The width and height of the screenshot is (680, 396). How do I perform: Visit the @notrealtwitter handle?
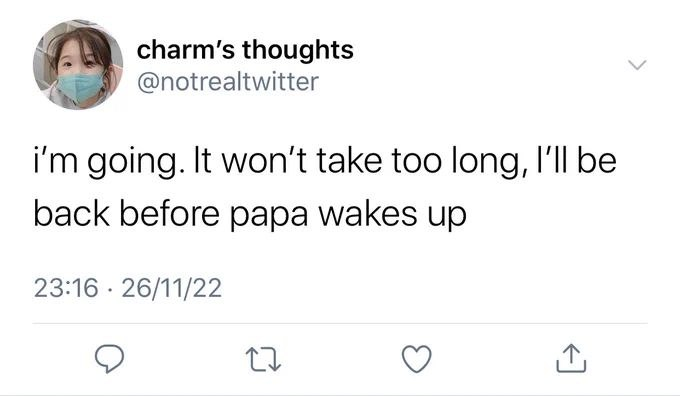pos(228,82)
